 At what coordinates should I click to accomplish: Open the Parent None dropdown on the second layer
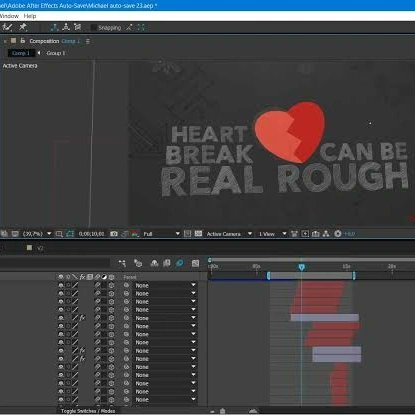click(x=165, y=294)
